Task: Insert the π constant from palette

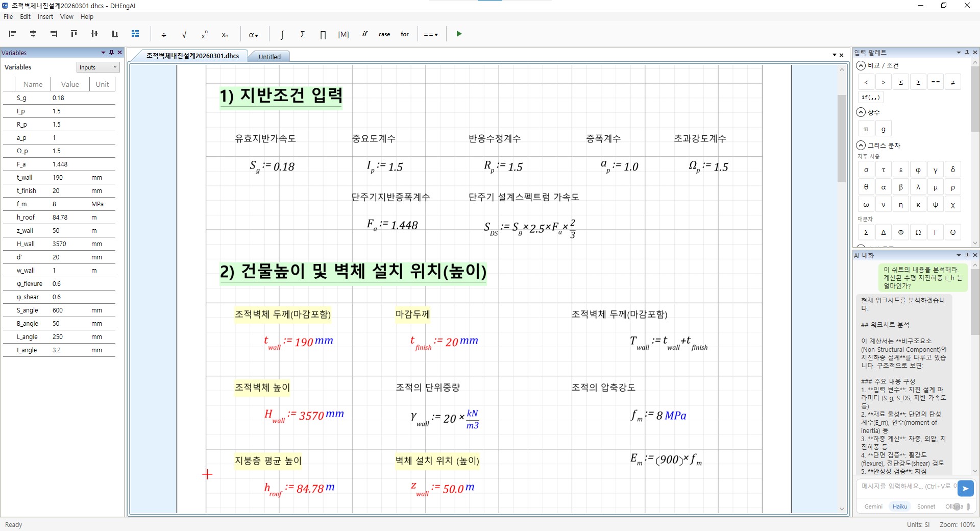Action: click(x=866, y=129)
